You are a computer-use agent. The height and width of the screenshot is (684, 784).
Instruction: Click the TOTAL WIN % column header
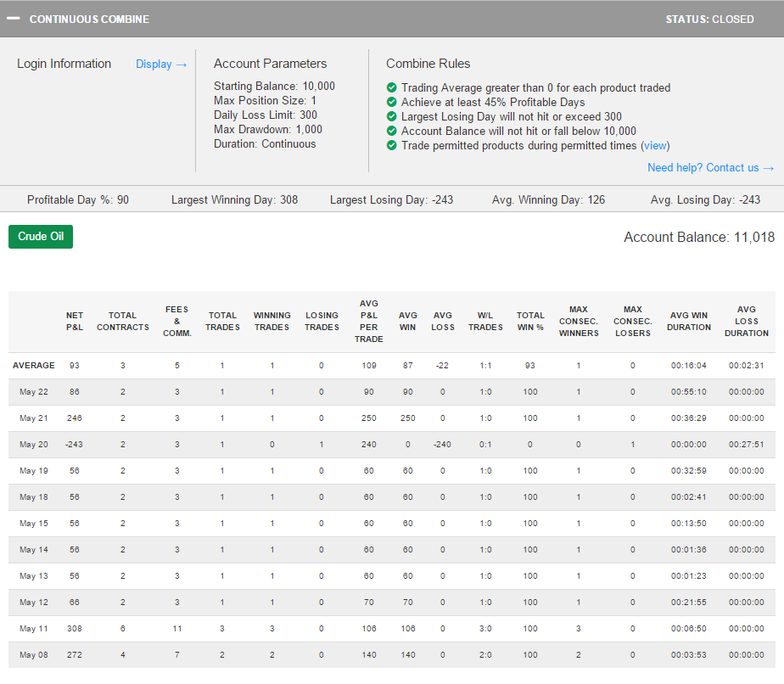(x=530, y=321)
